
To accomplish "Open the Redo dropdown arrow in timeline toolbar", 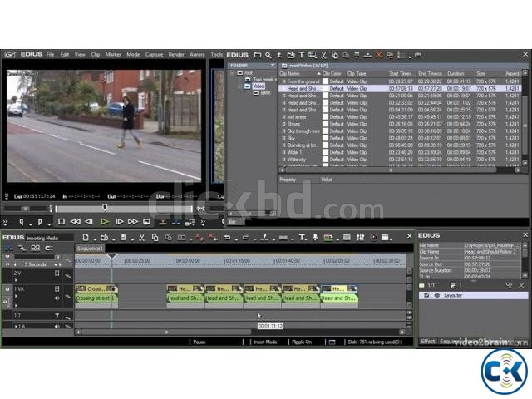I will 254,239.
